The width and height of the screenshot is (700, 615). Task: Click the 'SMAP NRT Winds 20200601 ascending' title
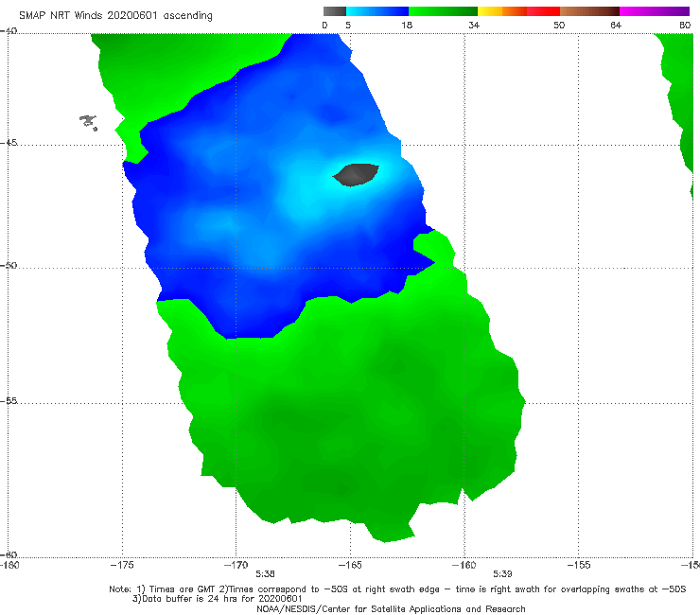115,16
